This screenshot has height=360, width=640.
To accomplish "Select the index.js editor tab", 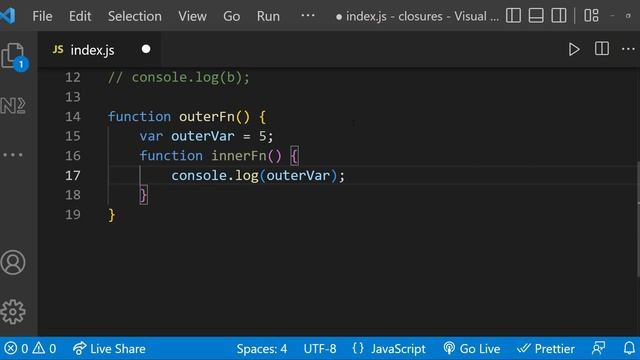I will (100, 50).
